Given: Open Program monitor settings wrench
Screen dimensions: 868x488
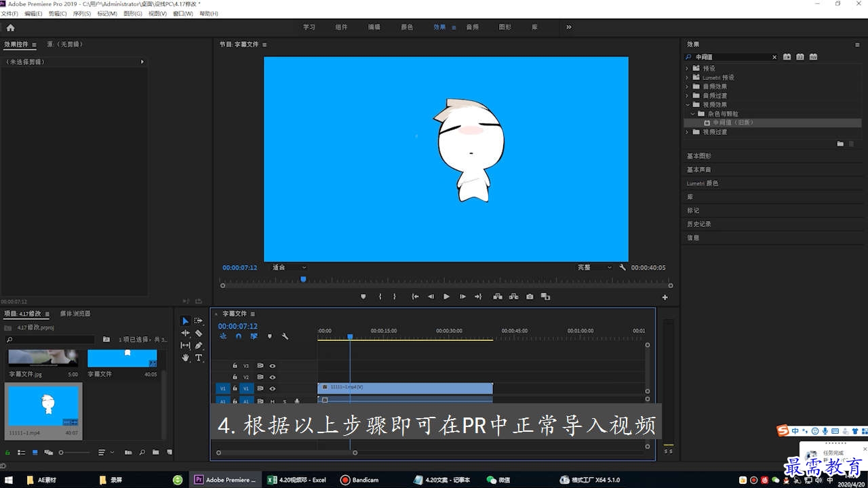Looking at the screenshot, I should [623, 268].
